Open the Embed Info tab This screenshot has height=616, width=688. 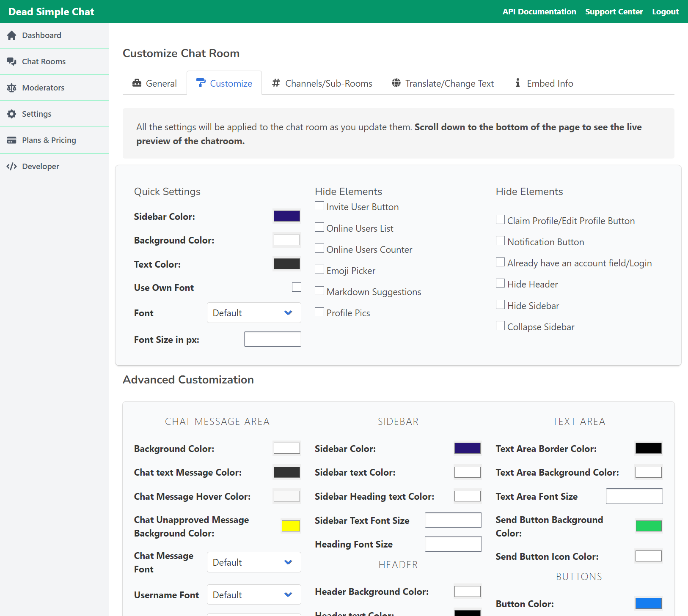pyautogui.click(x=544, y=83)
